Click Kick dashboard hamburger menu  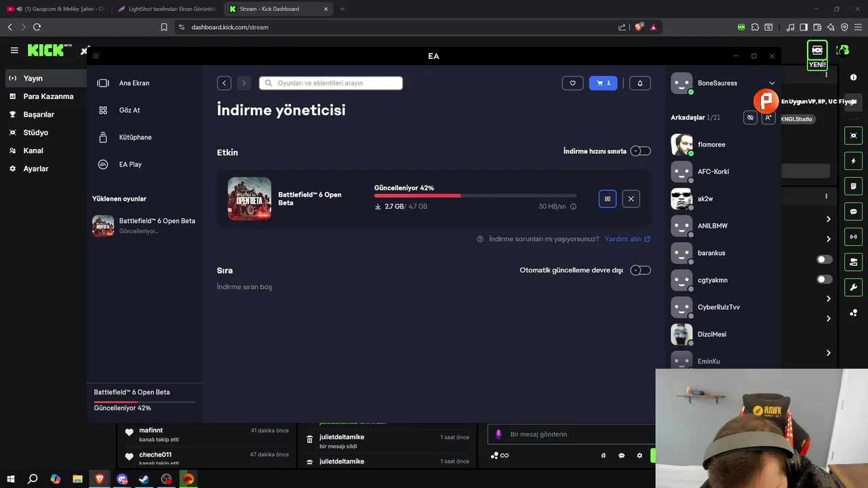14,50
